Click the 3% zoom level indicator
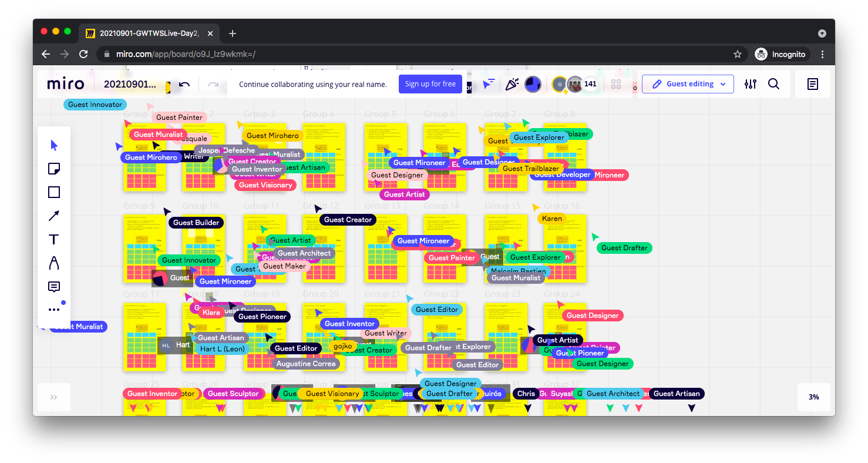Screen dimensions: 868x463 pyautogui.click(x=813, y=397)
